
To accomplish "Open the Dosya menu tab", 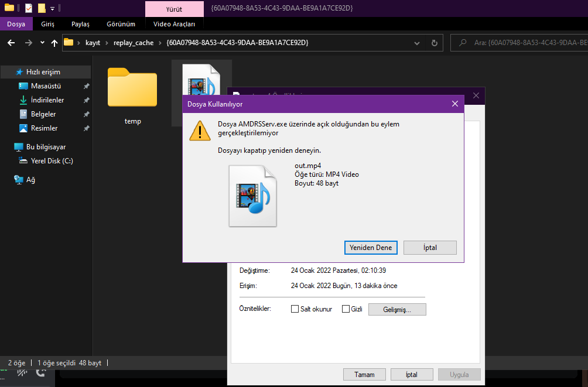I will tap(16, 24).
